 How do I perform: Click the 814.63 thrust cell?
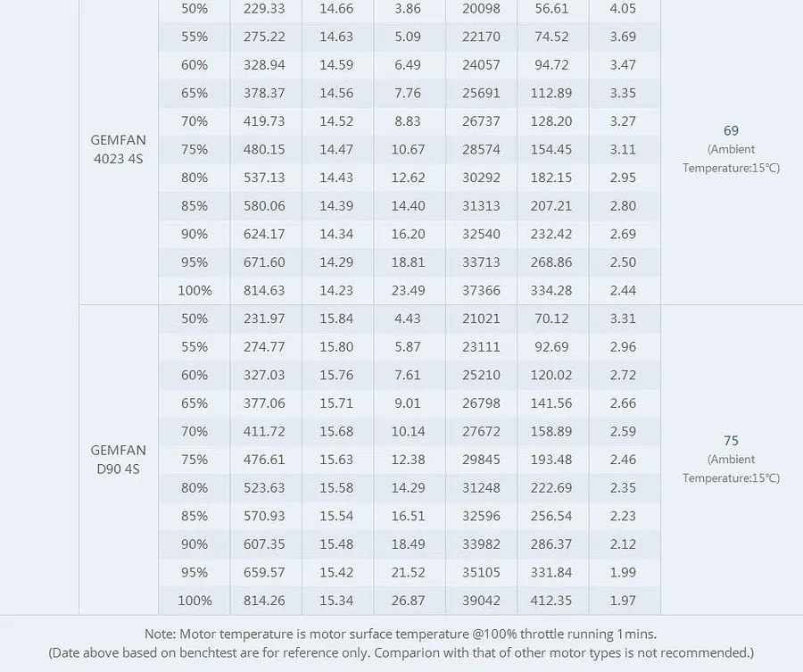pos(264,290)
